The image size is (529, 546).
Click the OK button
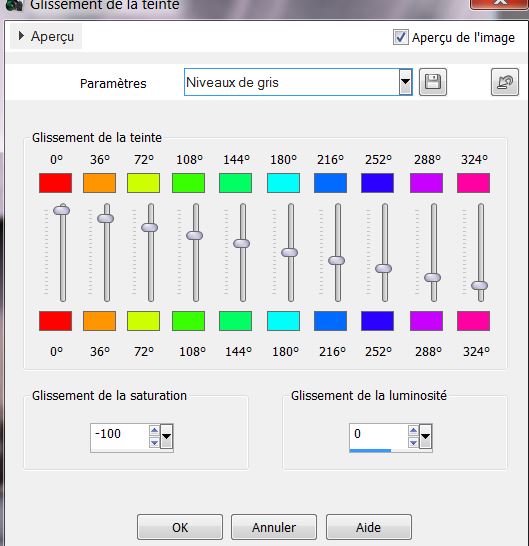(x=180, y=527)
